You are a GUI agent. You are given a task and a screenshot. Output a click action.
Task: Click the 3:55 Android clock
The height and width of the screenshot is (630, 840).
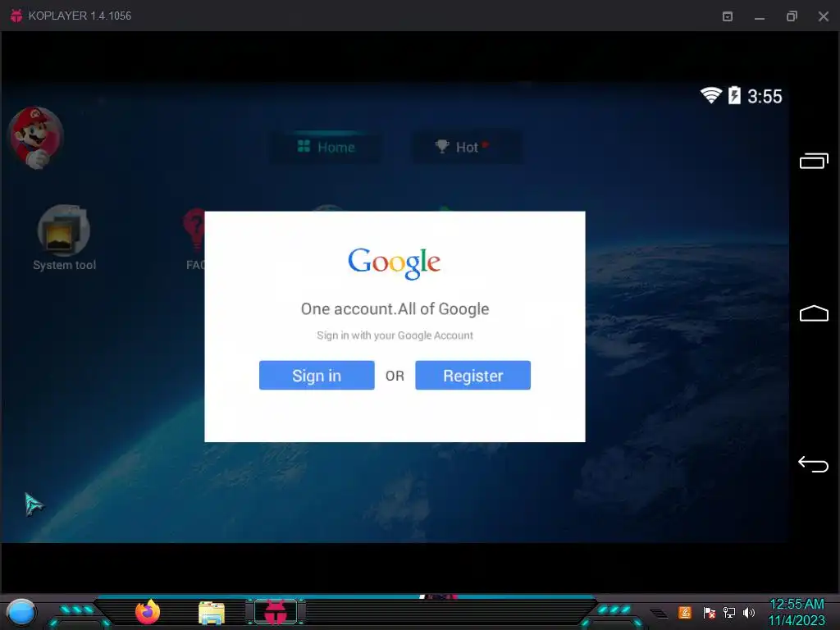click(765, 97)
